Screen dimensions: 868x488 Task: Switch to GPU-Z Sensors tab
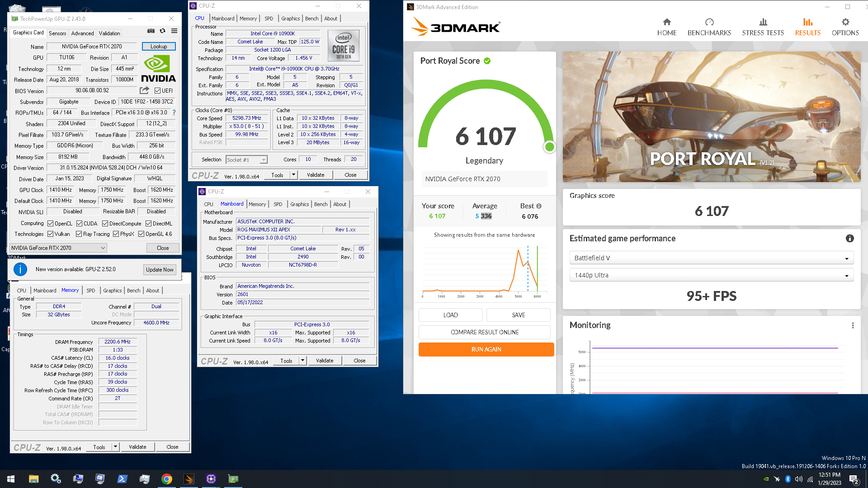(57, 33)
